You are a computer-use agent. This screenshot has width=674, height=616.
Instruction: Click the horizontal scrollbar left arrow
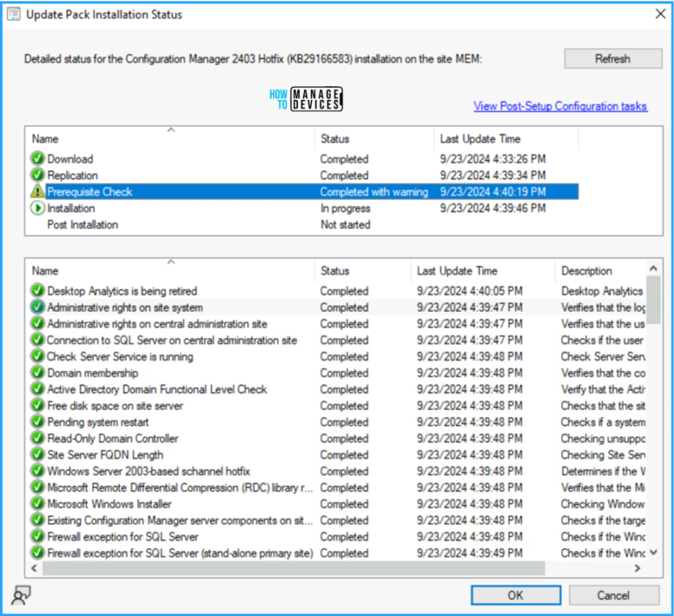pos(34,568)
